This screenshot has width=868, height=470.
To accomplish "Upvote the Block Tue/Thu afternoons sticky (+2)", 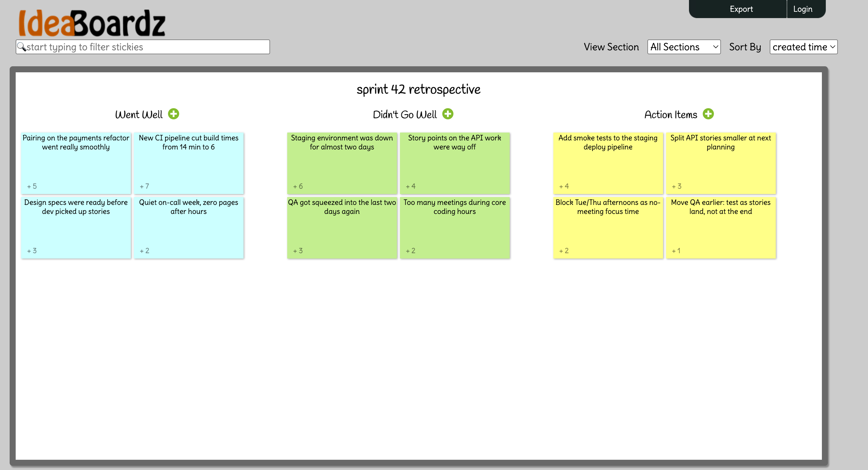I will (564, 251).
